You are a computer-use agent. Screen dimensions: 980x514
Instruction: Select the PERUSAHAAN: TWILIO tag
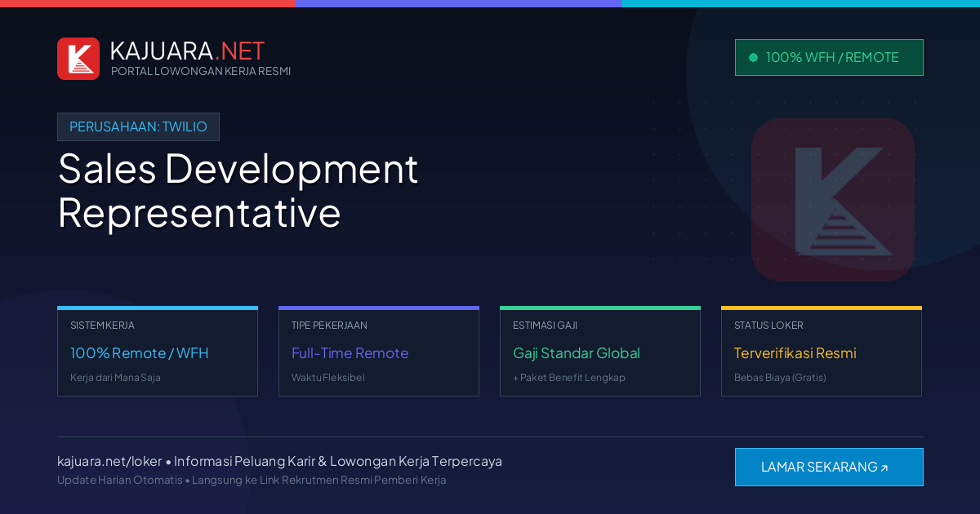(138, 126)
